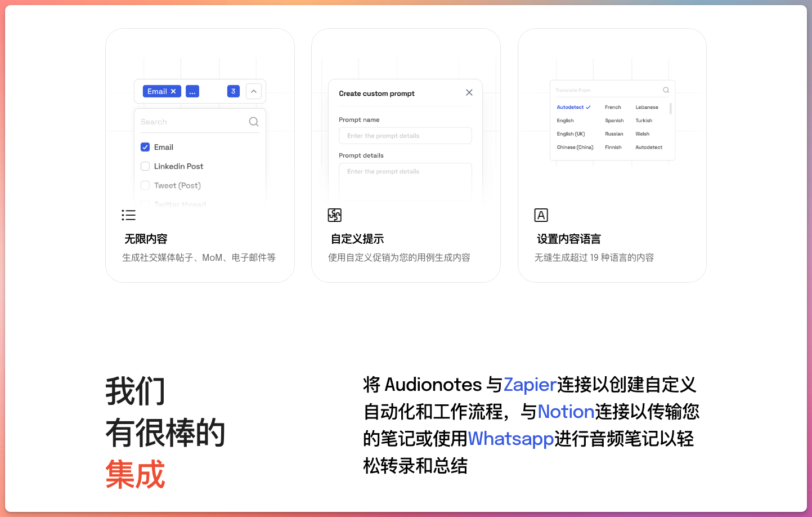
Task: Click the list icon above 无限内容
Action: 128,215
